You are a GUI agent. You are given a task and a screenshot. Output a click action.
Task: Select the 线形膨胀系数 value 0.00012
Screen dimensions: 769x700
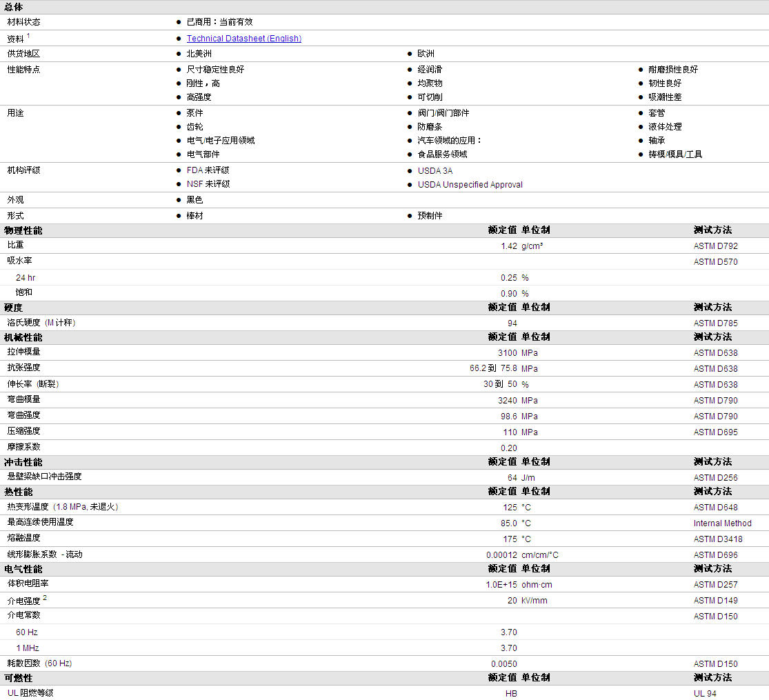501,554
